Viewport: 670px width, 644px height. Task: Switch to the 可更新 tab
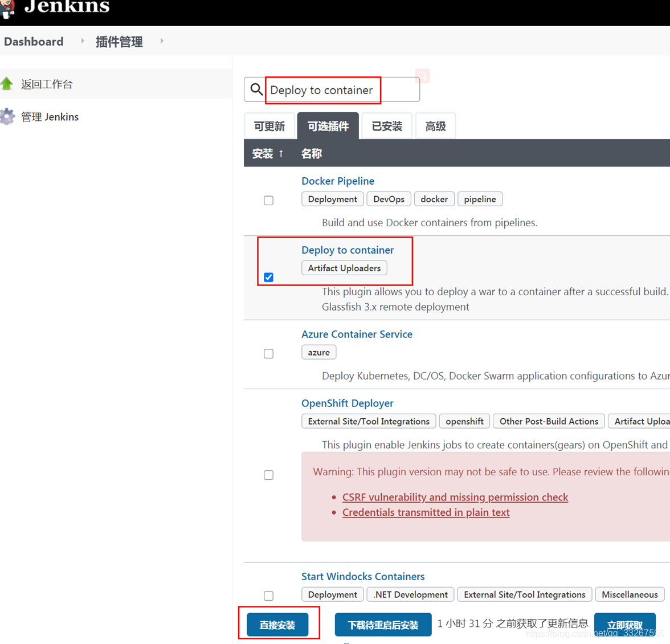[269, 126]
